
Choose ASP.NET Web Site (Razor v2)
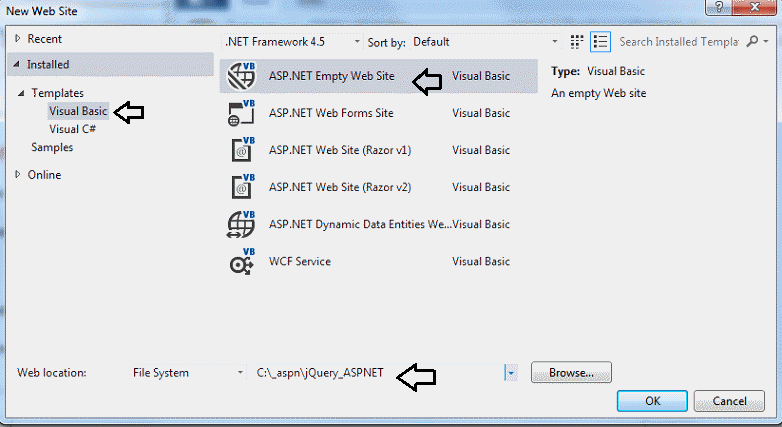(379, 187)
